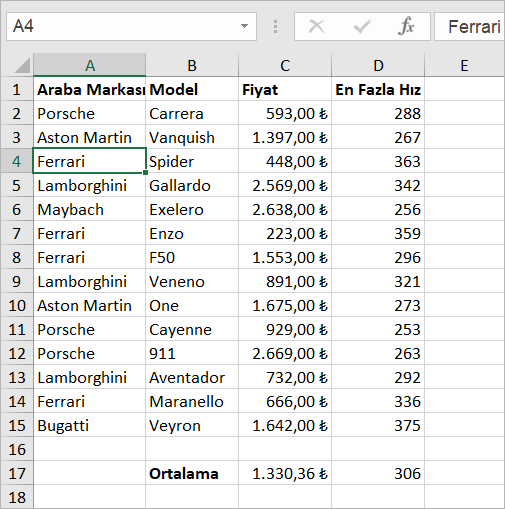The image size is (505, 509).
Task: Select the Enzo model cell
Action: [x=192, y=233]
